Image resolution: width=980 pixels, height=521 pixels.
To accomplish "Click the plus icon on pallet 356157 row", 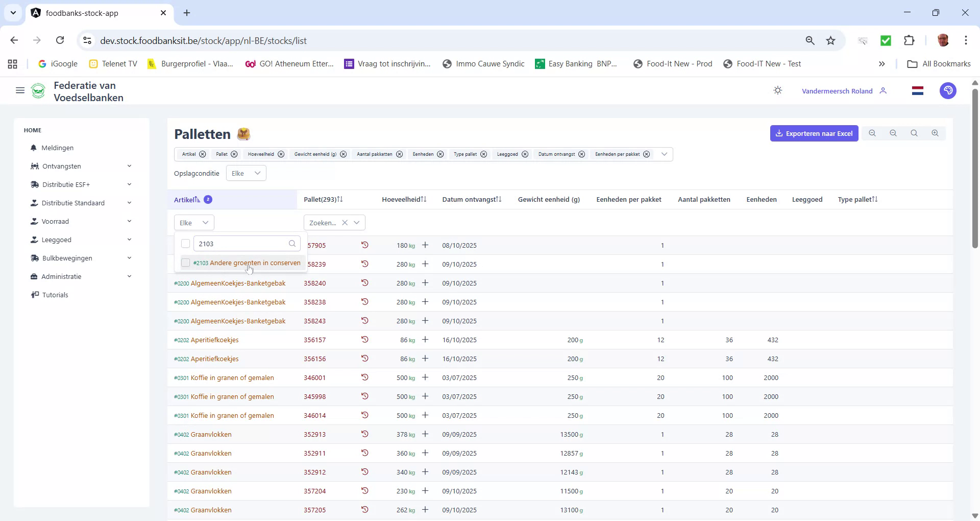I will pyautogui.click(x=425, y=339).
